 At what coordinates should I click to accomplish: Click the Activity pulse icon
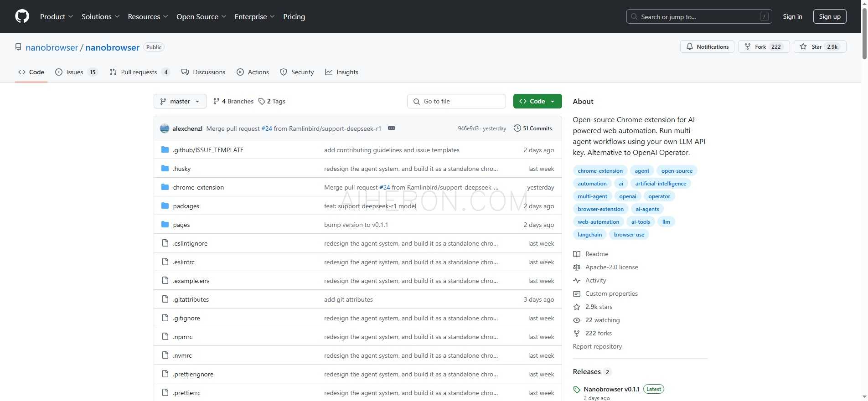[577, 280]
